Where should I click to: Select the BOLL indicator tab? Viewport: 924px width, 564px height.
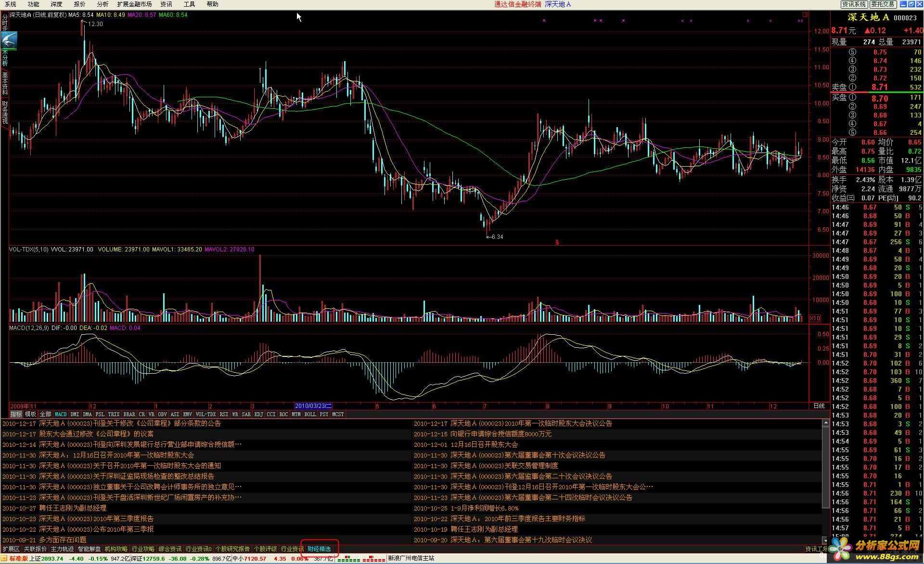pos(310,414)
